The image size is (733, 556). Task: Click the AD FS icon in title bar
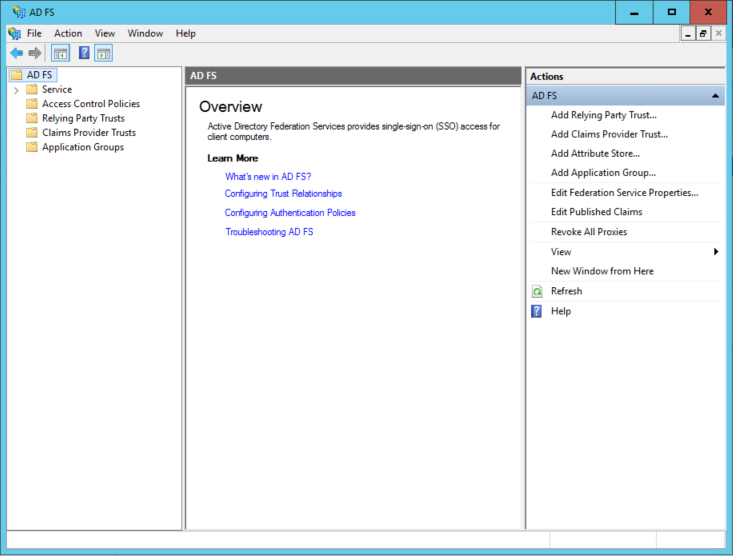pos(19,12)
